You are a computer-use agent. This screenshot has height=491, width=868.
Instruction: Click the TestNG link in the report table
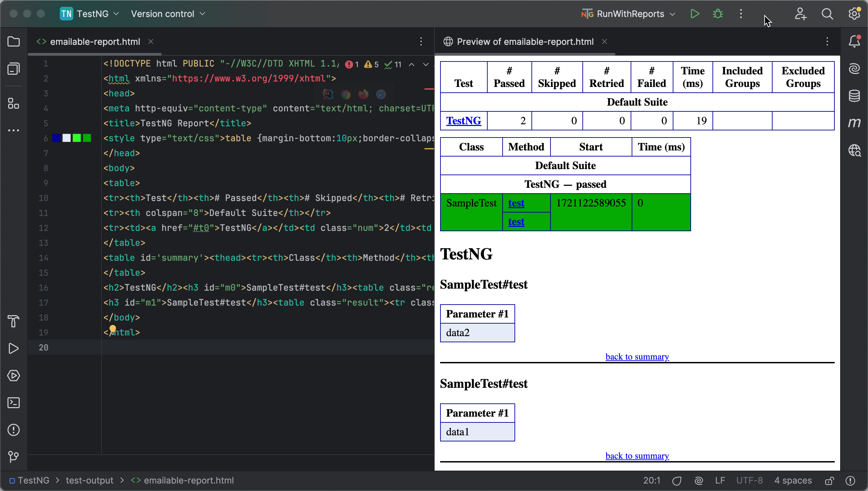point(463,121)
